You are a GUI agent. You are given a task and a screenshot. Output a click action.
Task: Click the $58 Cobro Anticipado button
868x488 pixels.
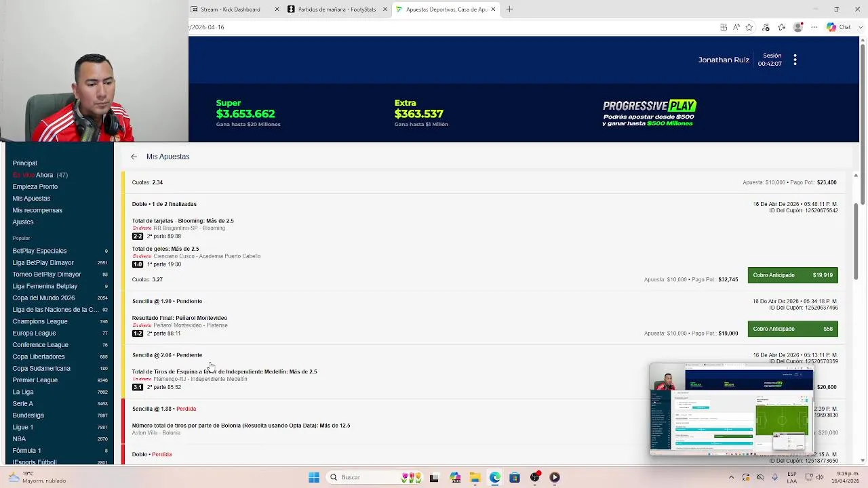pyautogui.click(x=793, y=329)
